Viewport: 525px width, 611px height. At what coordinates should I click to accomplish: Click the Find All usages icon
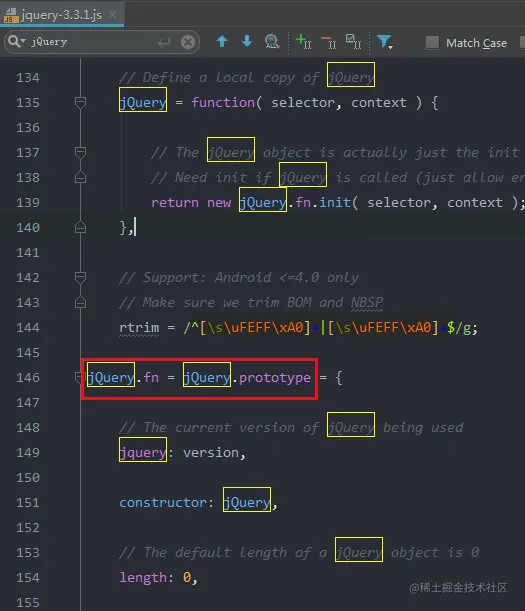point(272,41)
